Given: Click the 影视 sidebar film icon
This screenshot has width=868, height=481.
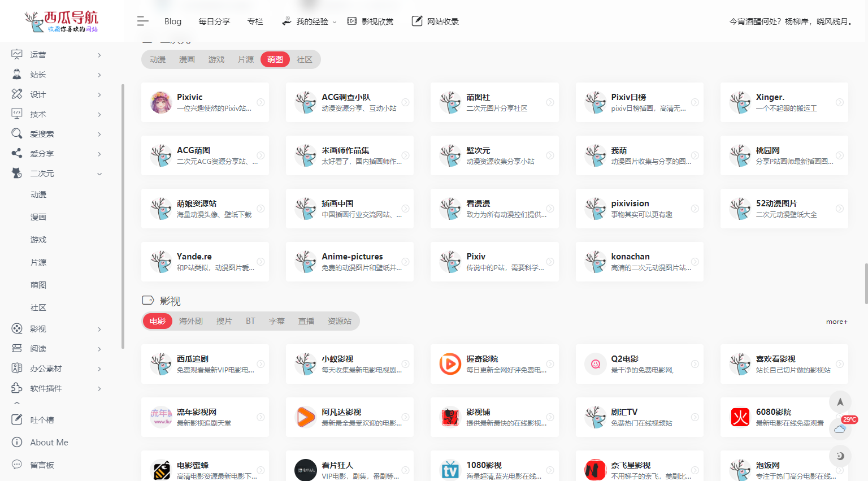Looking at the screenshot, I should 17,329.
